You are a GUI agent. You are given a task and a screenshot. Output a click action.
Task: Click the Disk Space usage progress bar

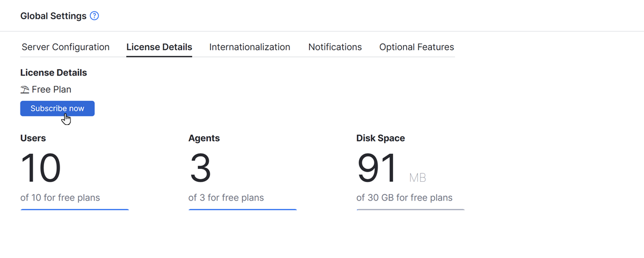(410, 210)
